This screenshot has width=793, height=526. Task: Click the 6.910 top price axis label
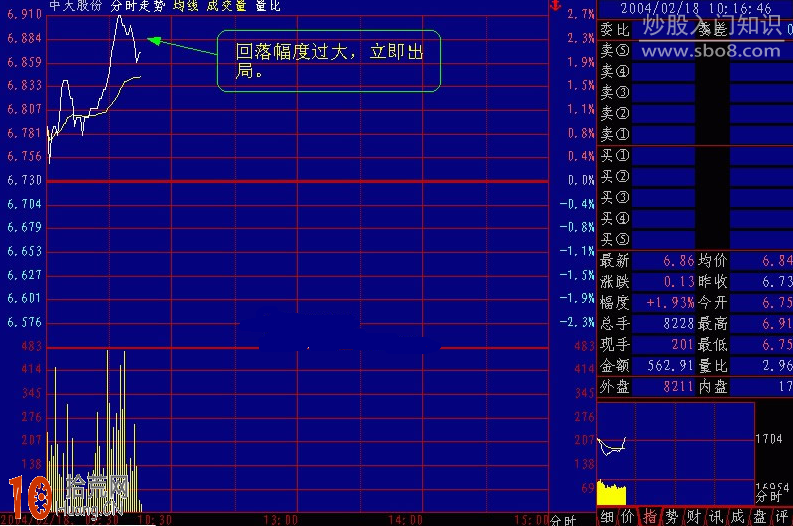24,15
